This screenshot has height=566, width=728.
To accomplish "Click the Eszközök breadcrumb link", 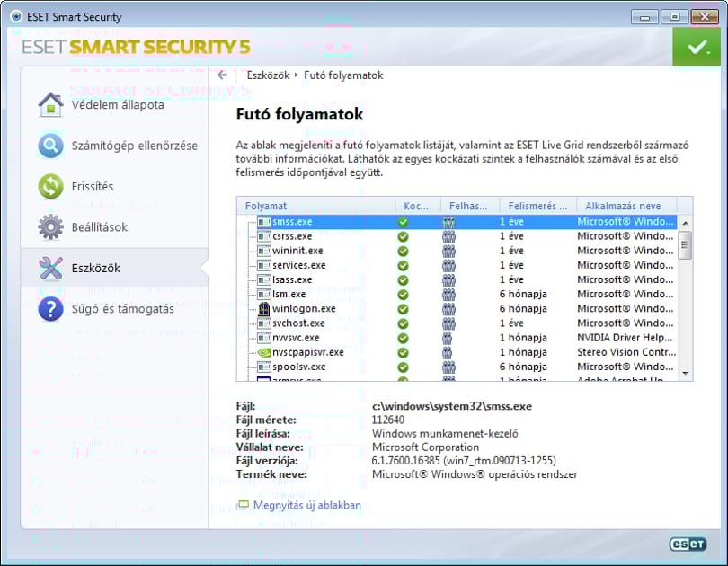I will coord(268,75).
